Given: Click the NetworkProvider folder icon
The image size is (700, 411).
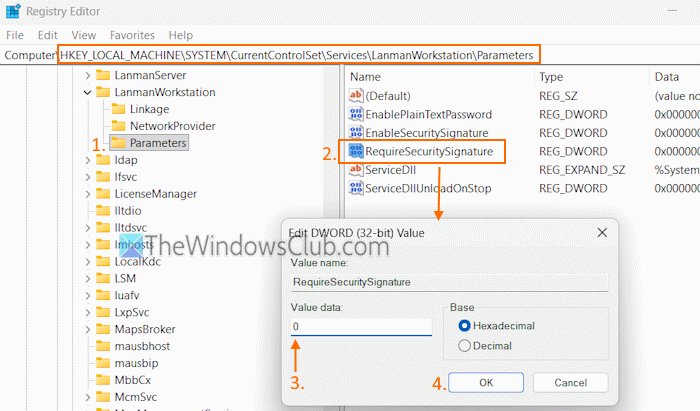Looking at the screenshot, I should (118, 126).
